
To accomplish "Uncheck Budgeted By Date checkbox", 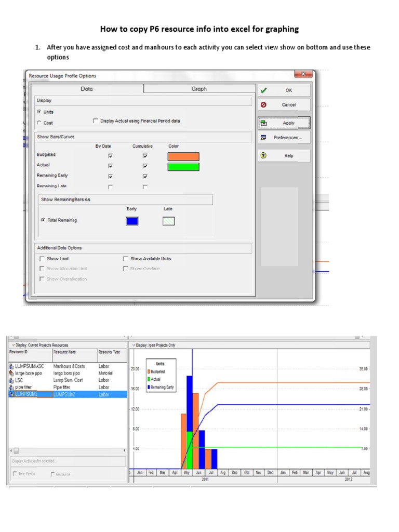I will click(110, 156).
